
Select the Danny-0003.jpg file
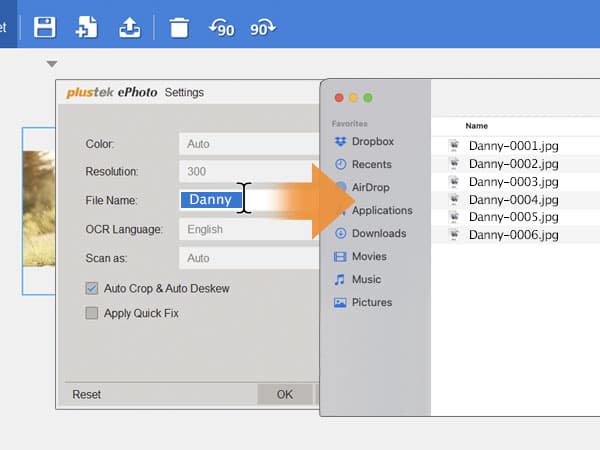tap(514, 182)
